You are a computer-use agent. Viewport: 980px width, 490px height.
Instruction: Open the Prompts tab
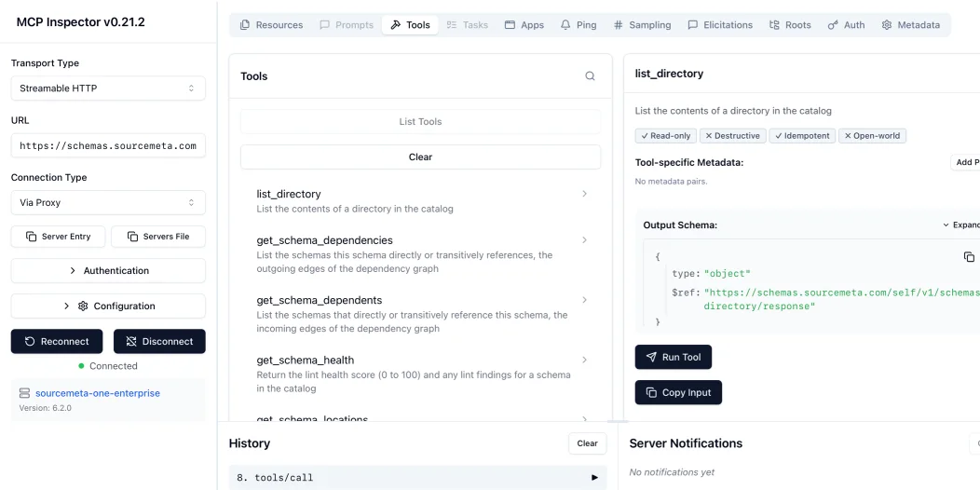(x=347, y=25)
